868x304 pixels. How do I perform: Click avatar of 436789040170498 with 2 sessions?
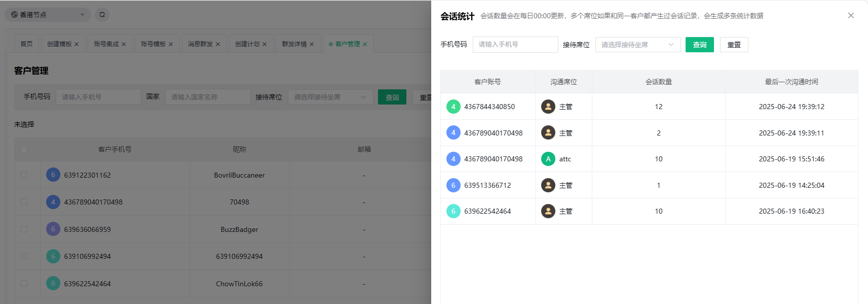454,133
